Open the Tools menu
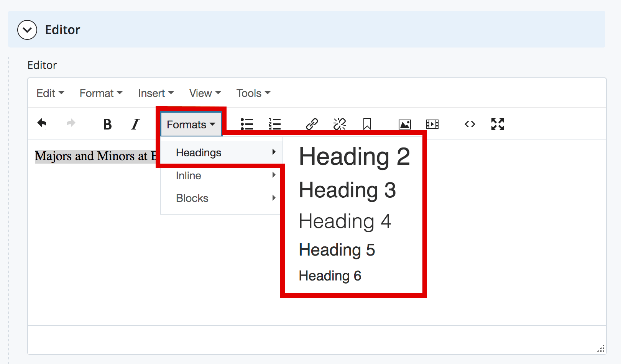This screenshot has width=621, height=364. click(253, 93)
